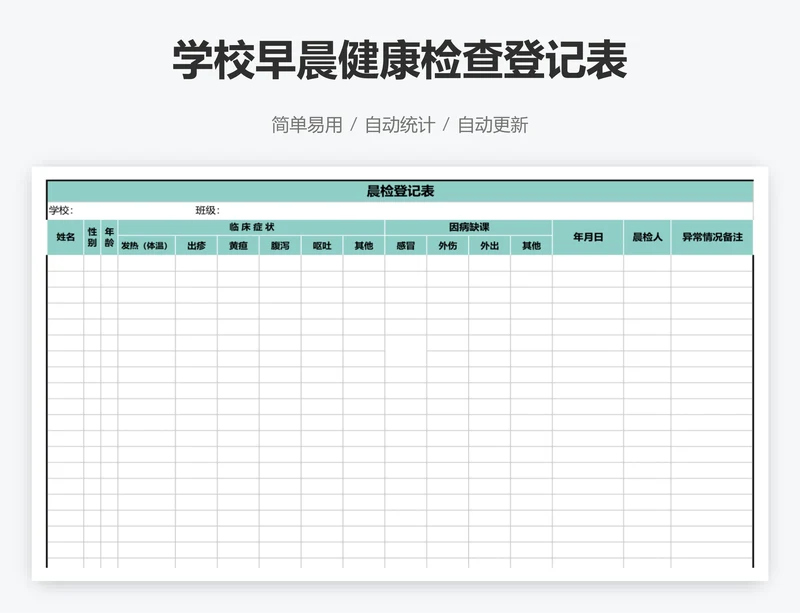Click the 黄疸 column header

click(238, 246)
